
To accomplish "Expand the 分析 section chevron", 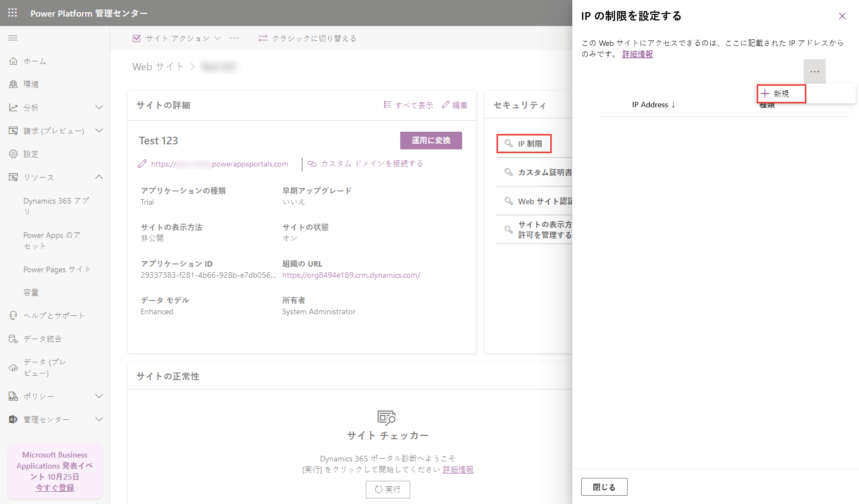I will coord(99,107).
